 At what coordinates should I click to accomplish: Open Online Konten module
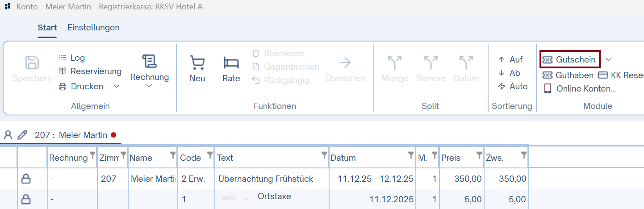pyautogui.click(x=580, y=88)
